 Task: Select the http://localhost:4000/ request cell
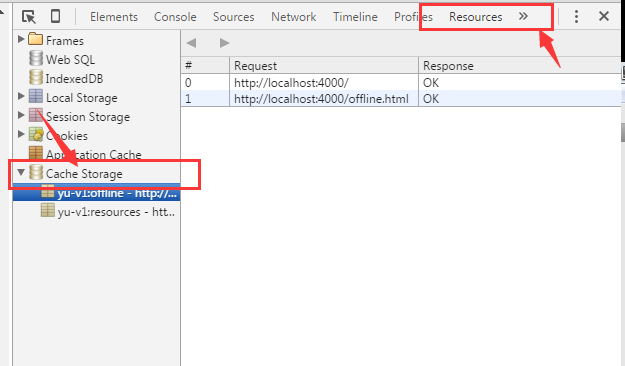click(324, 83)
